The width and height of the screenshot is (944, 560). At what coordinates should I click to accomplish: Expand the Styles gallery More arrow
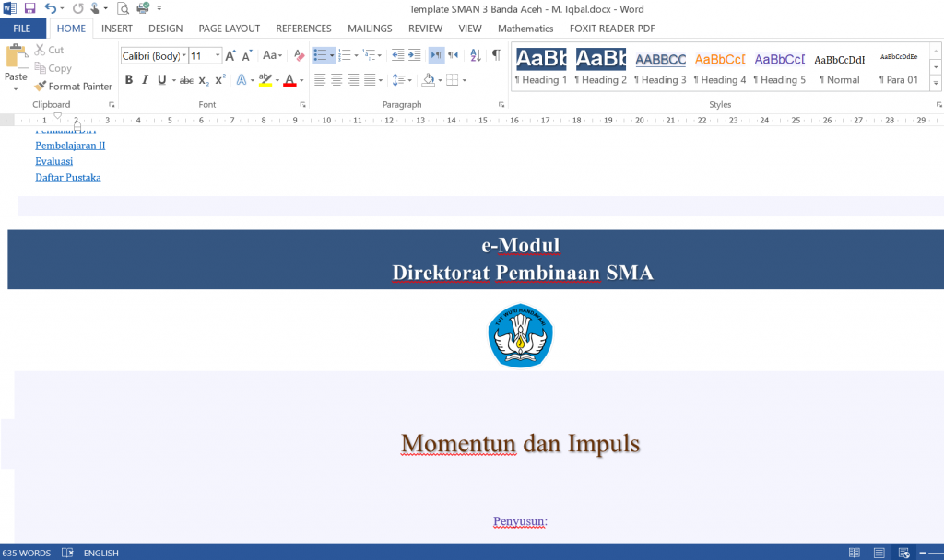point(936,83)
